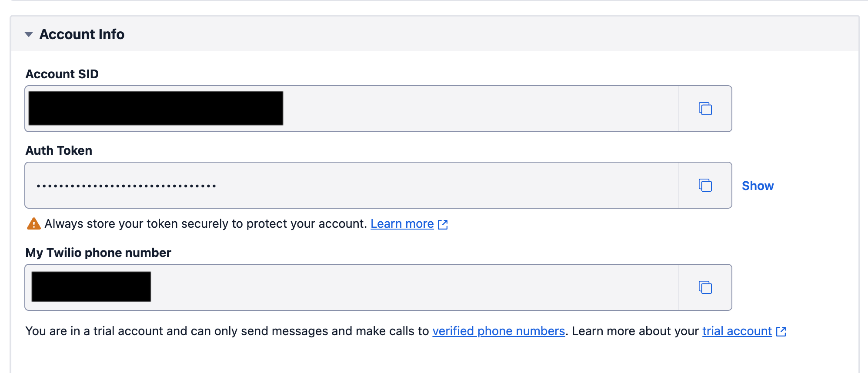868x373 pixels.
Task: Open the verified phone numbers link
Action: pos(498,331)
